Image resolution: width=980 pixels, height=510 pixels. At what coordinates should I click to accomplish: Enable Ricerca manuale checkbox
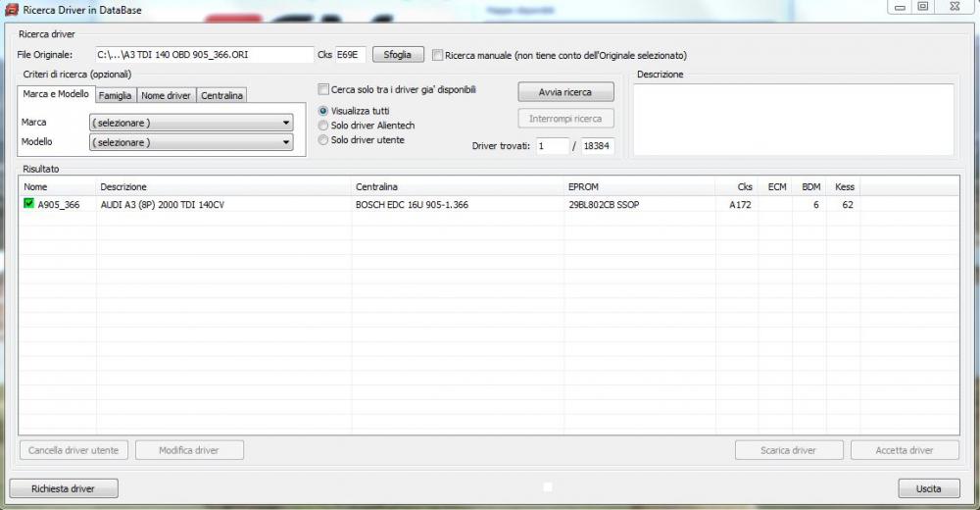437,55
